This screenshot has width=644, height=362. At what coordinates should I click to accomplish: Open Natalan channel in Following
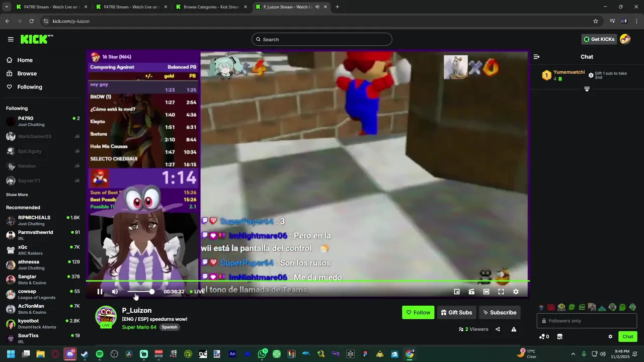(x=43, y=166)
